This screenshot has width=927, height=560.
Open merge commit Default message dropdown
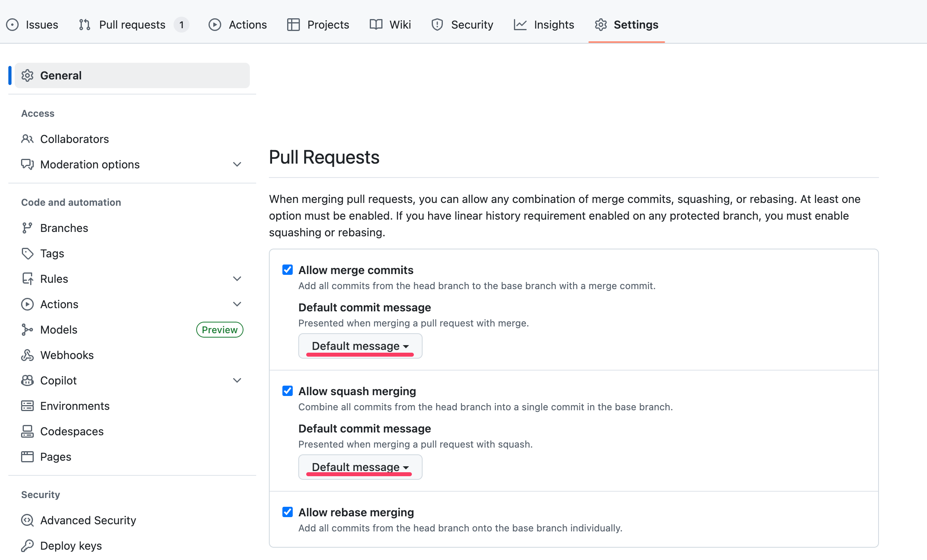click(360, 346)
